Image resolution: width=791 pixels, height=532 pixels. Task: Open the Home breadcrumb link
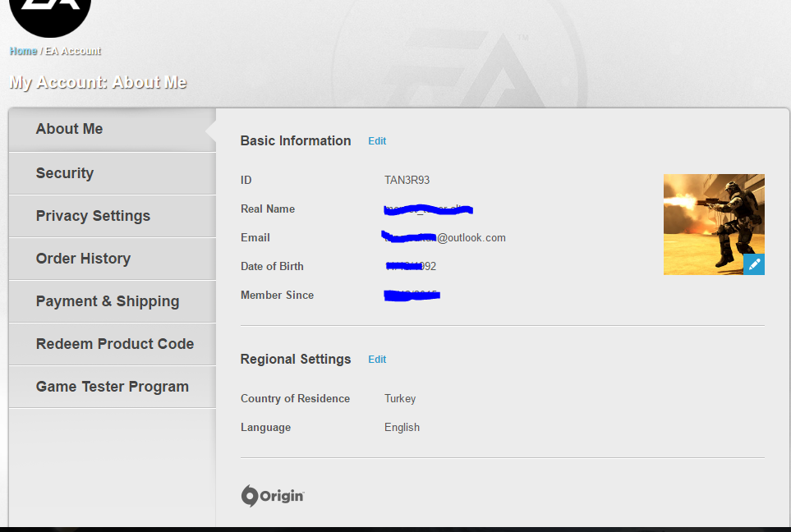coord(23,51)
